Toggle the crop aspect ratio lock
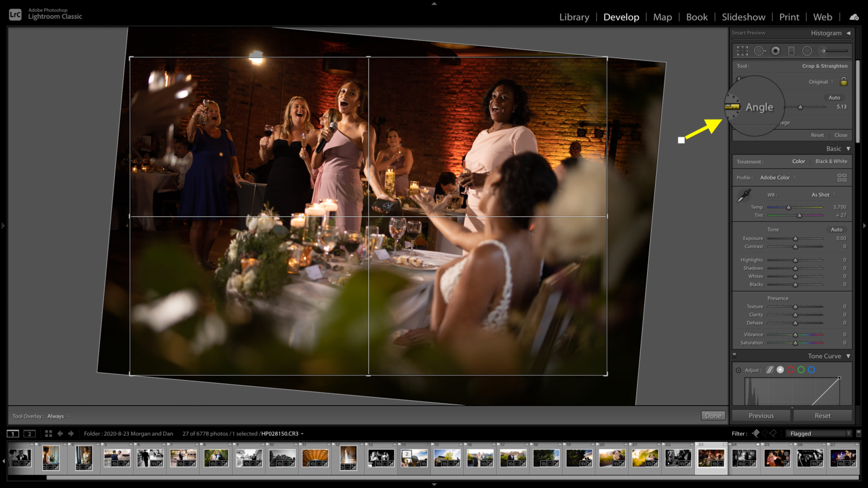 point(844,81)
